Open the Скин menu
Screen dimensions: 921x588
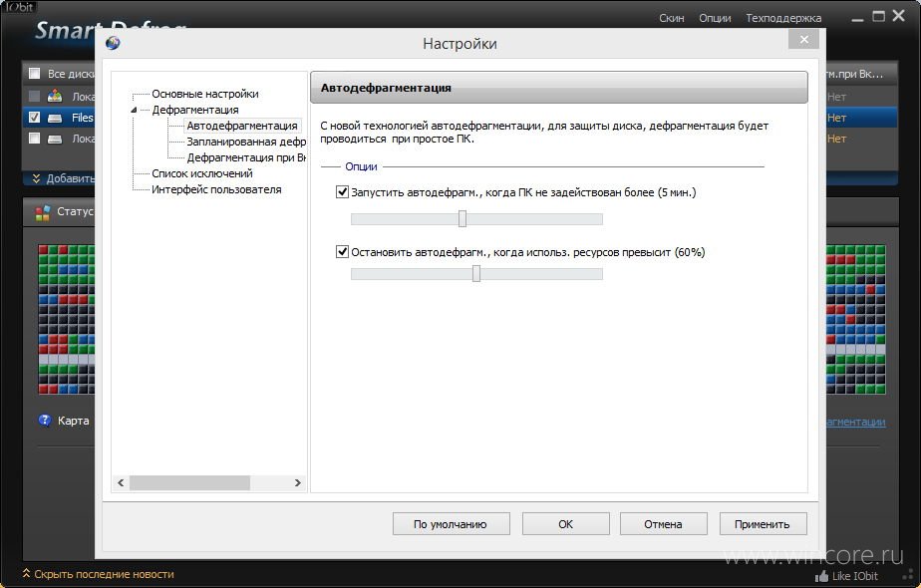tap(672, 18)
